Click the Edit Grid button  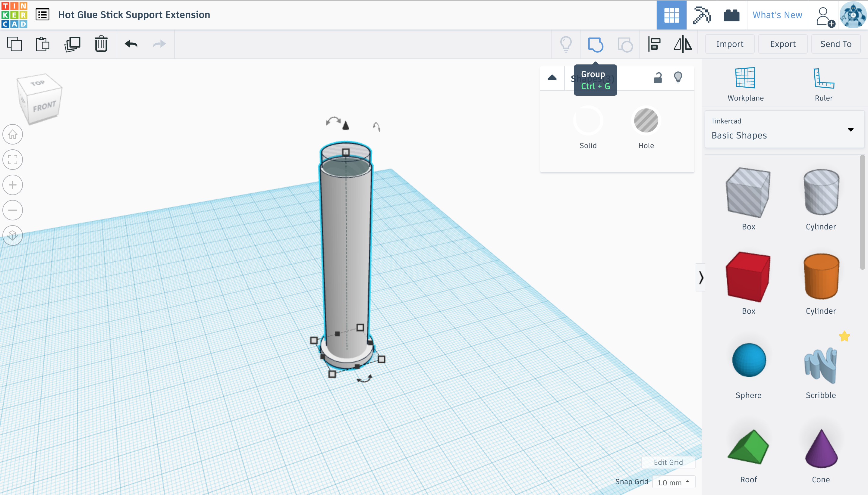(x=668, y=462)
